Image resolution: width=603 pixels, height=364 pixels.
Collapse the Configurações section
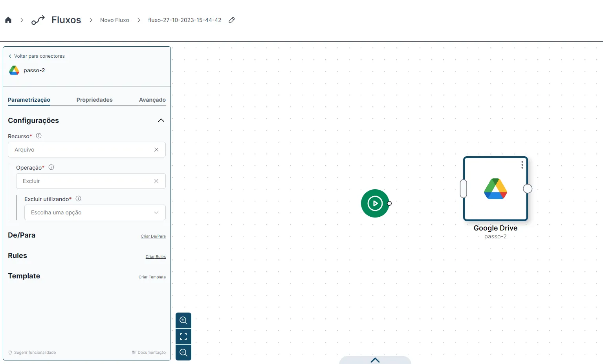[161, 121]
